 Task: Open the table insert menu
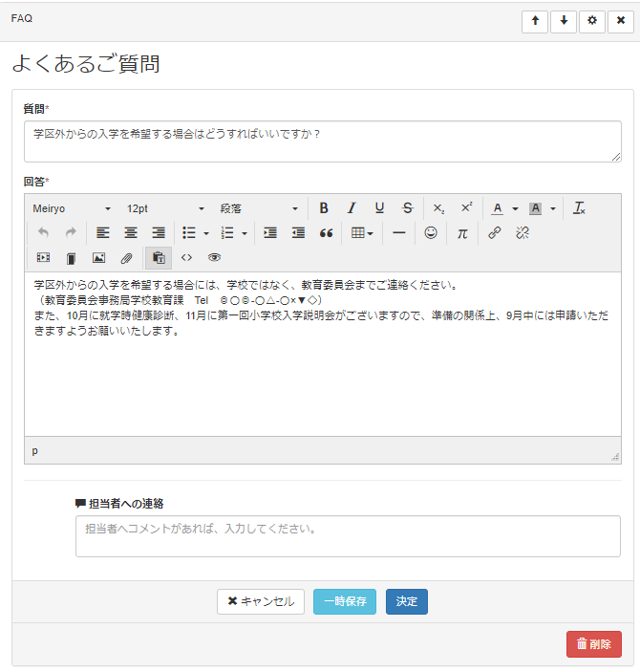click(x=362, y=232)
